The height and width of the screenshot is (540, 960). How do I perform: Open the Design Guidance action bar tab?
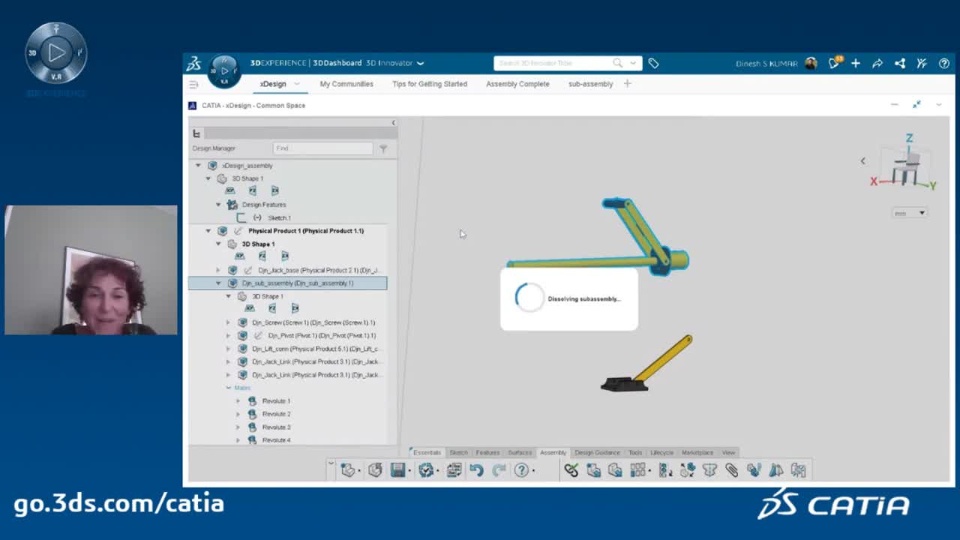pyautogui.click(x=597, y=452)
